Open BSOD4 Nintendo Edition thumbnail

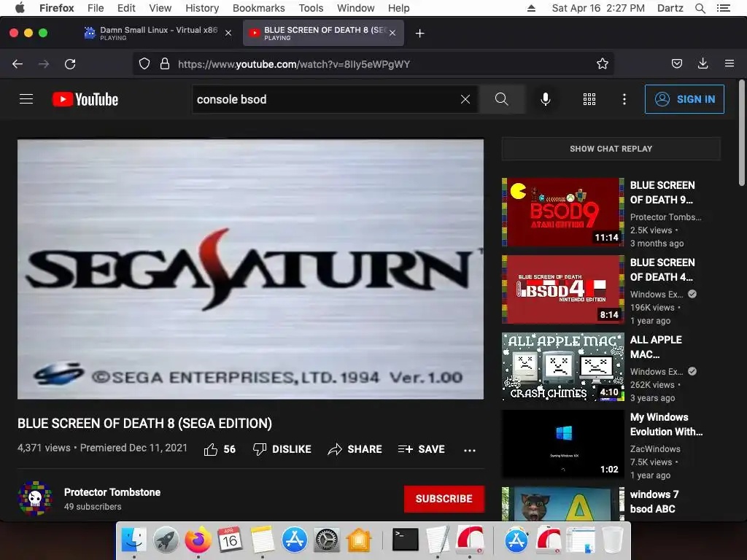pyautogui.click(x=563, y=289)
